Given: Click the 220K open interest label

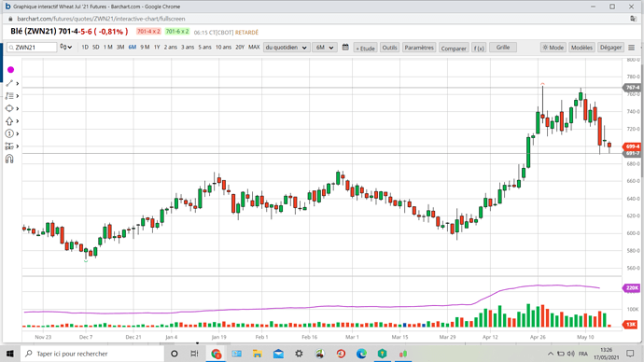Looking at the screenshot, I should [x=632, y=288].
